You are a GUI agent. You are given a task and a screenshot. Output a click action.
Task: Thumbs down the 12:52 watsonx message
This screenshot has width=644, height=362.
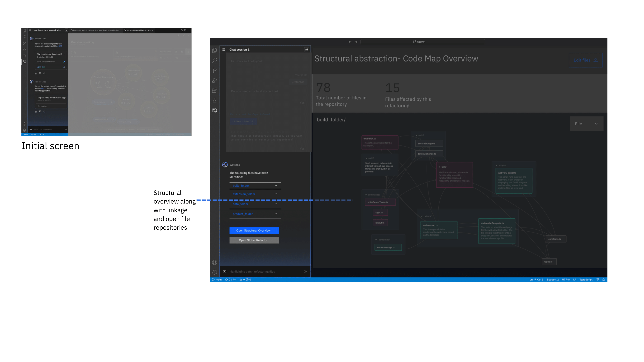(x=40, y=74)
